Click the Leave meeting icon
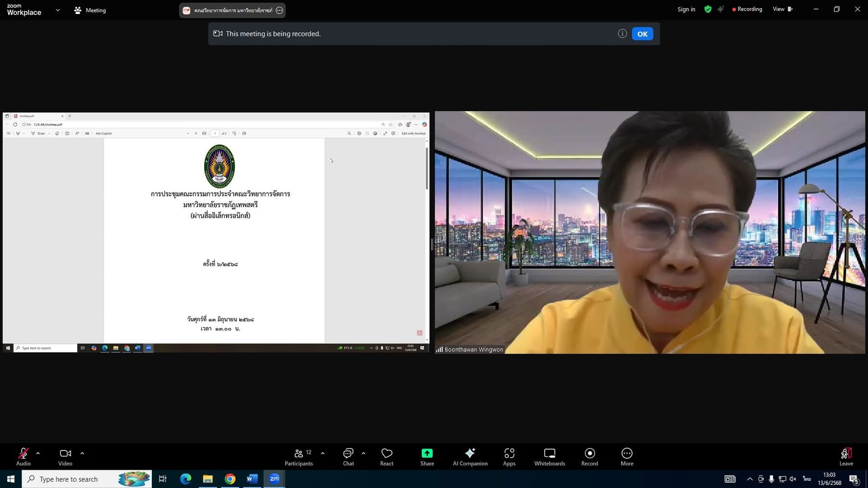This screenshot has width=868, height=488. 846,454
